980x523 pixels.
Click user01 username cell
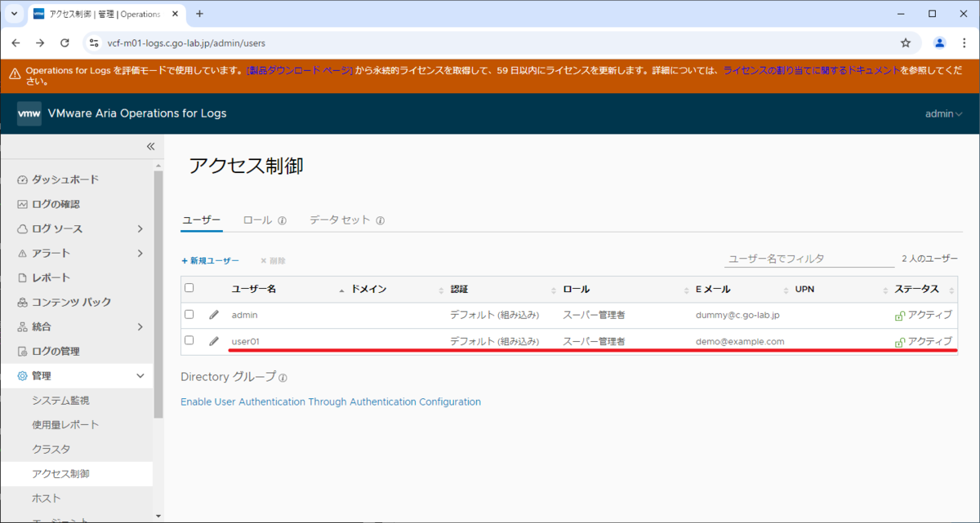click(x=245, y=341)
